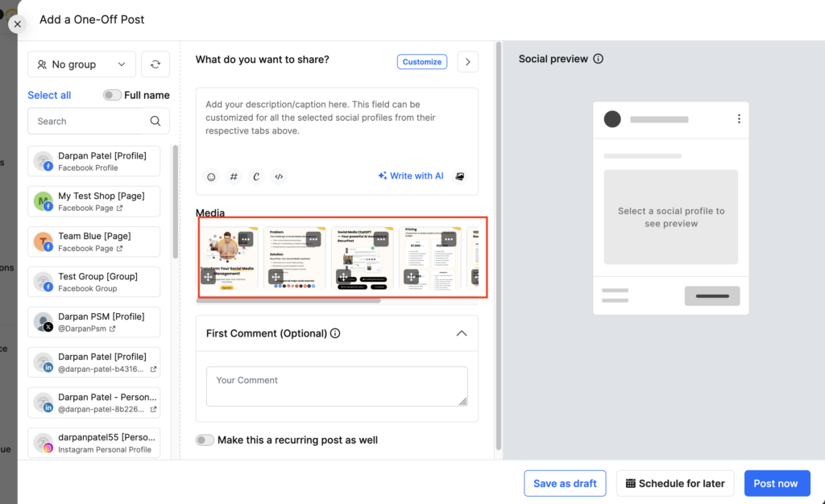This screenshot has width=825, height=504.
Task: Toggle the Full name switch
Action: 111,95
